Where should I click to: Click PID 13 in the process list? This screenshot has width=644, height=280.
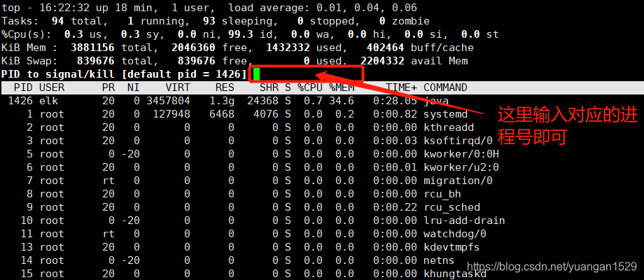(x=27, y=247)
